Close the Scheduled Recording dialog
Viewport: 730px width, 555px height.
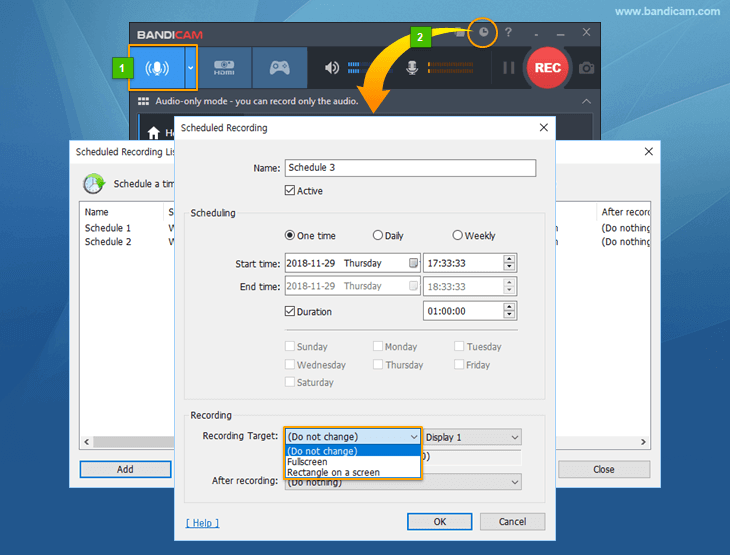tap(543, 128)
